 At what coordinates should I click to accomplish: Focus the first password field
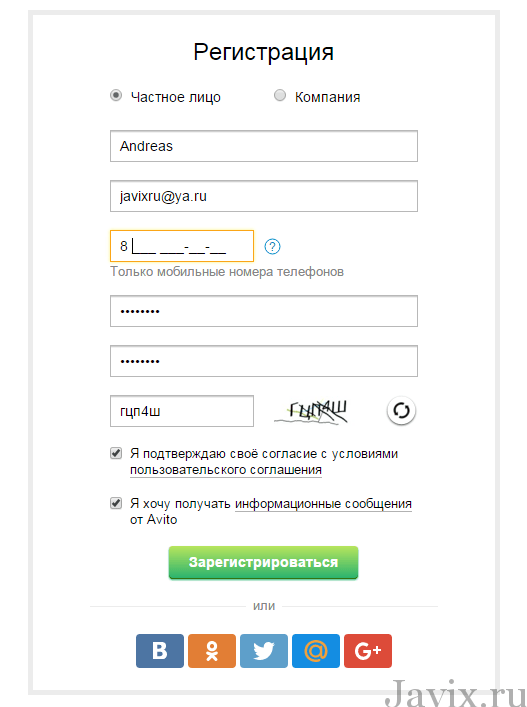pos(264,311)
